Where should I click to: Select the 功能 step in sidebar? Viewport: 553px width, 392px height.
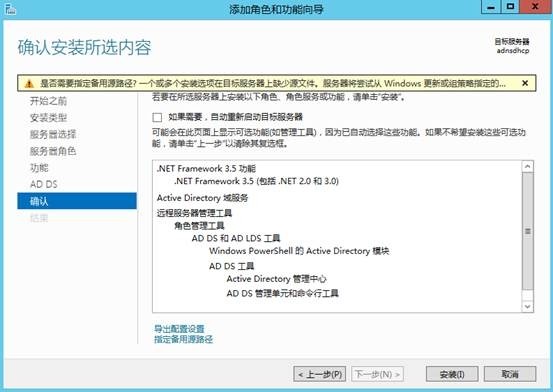(39, 168)
